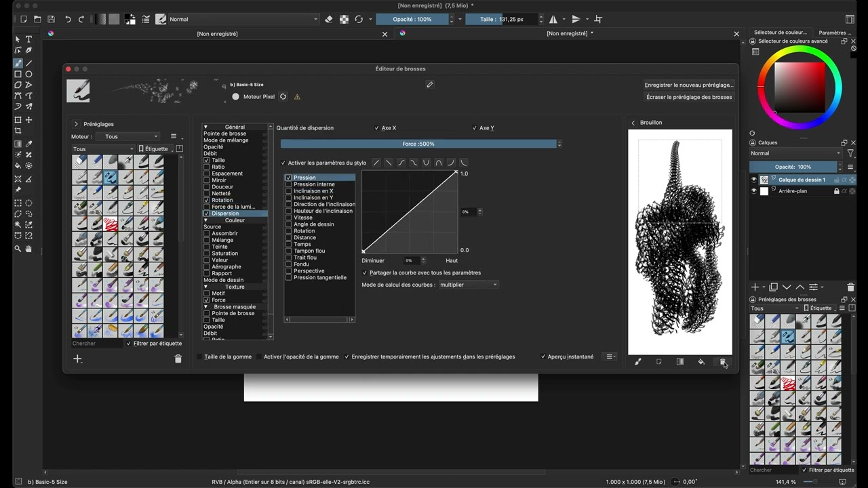Clear the Brouillon scratchpad with trash icon

point(722,362)
